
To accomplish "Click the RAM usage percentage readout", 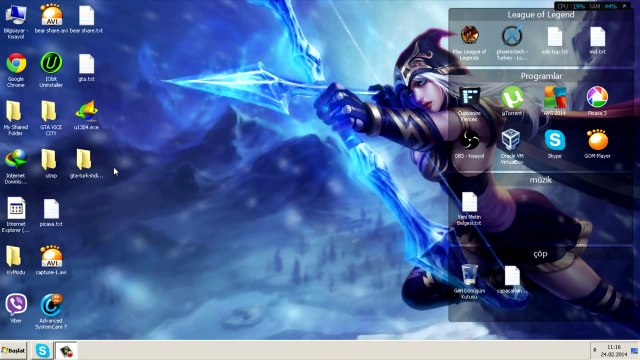I will click(611, 7).
